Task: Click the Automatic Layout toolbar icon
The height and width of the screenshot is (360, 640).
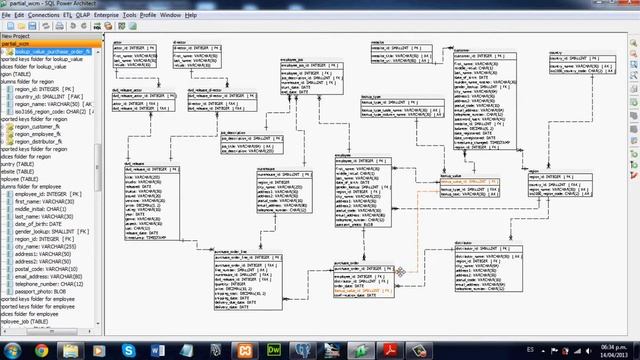Action: coord(122,26)
